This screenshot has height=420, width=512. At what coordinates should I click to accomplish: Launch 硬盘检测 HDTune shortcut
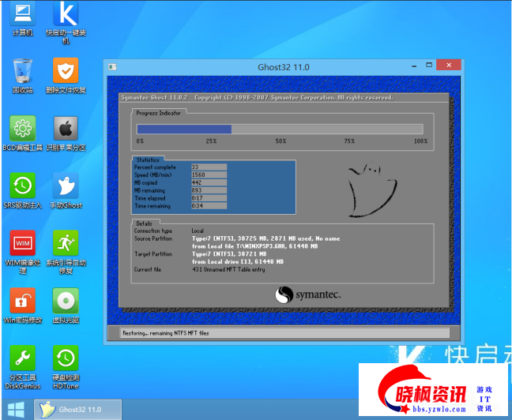pyautogui.click(x=66, y=358)
